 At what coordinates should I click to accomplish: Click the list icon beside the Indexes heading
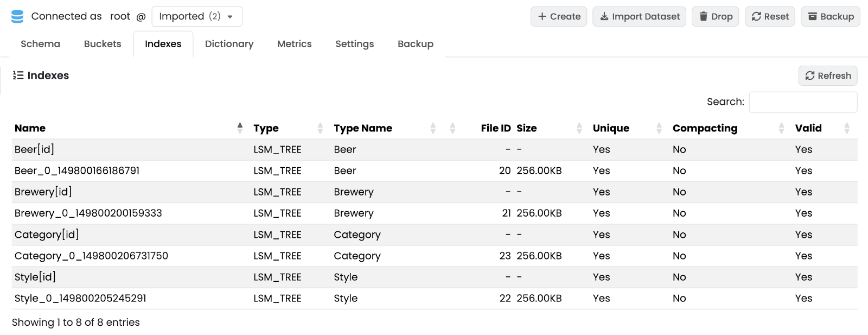(x=18, y=75)
